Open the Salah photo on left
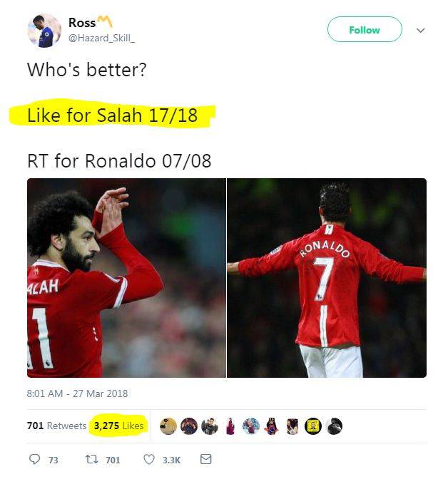The height and width of the screenshot is (484, 448). click(x=127, y=278)
